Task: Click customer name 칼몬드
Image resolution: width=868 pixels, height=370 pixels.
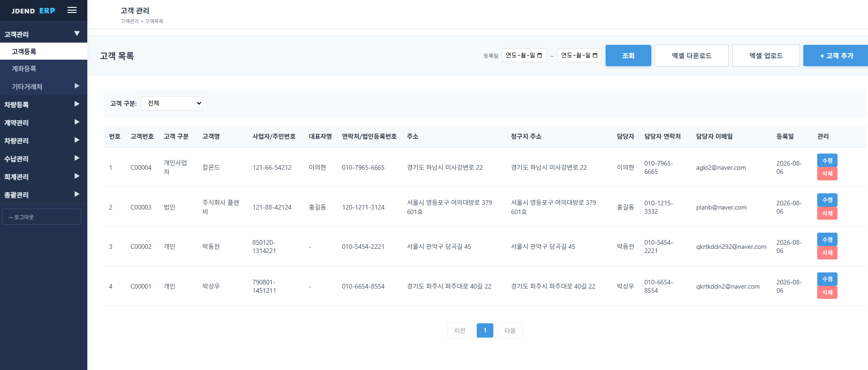Action: [211, 167]
